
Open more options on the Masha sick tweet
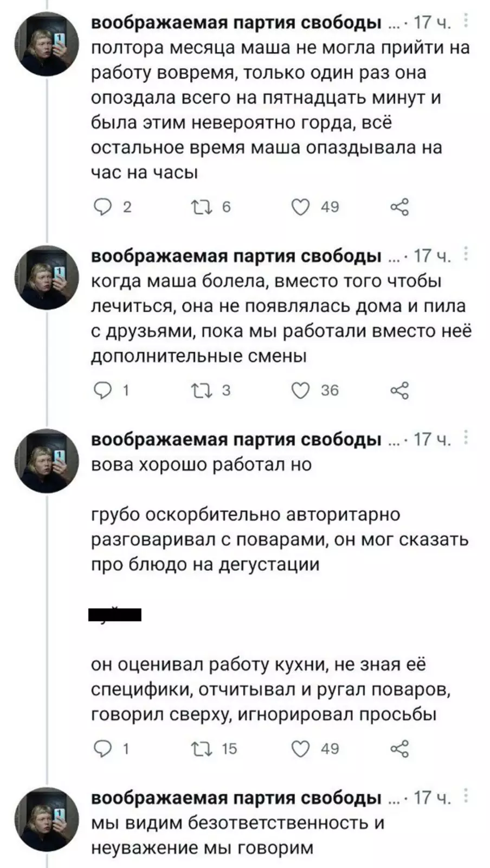tap(466, 255)
